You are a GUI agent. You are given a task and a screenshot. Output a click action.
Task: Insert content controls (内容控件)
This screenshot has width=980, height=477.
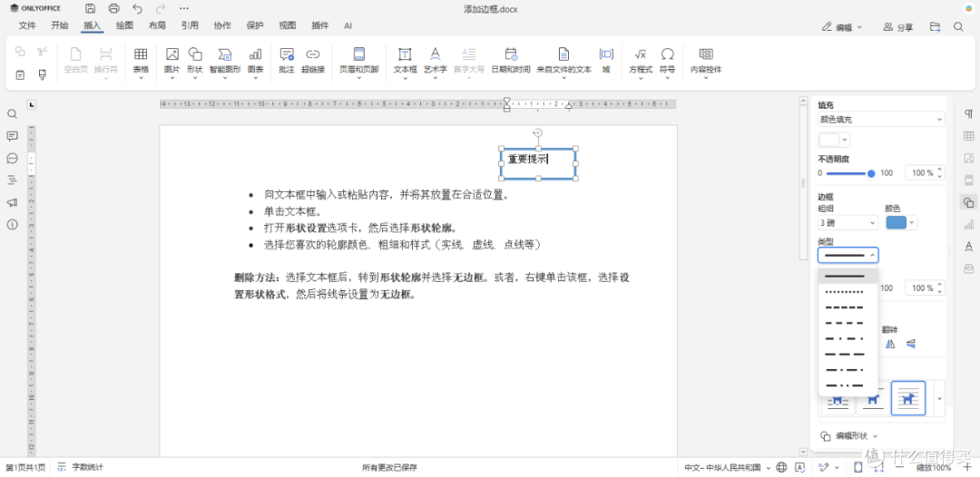point(706,62)
